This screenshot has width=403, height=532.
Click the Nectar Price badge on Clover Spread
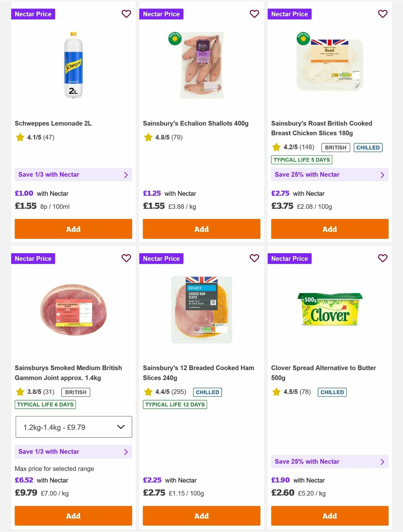tap(290, 258)
